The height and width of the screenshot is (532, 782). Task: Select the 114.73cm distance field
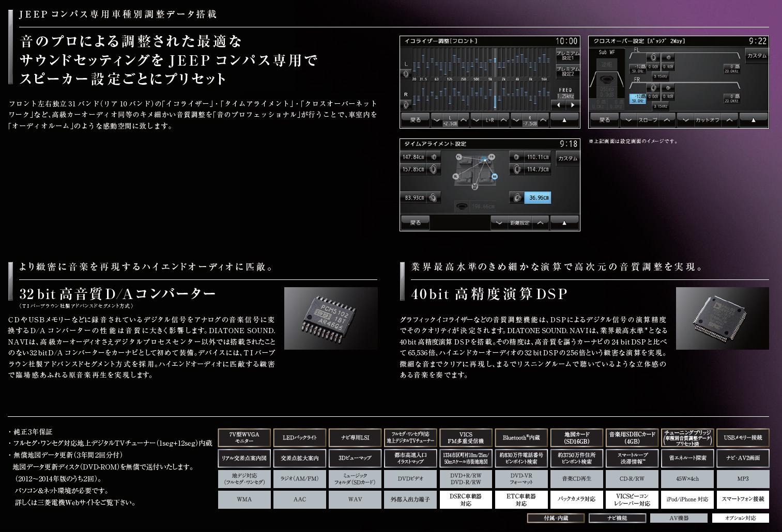(x=538, y=169)
